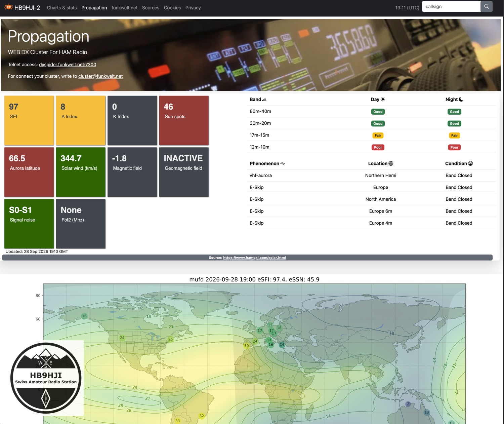
Task: Click the signal bars icon beside Band
Action: [264, 100]
